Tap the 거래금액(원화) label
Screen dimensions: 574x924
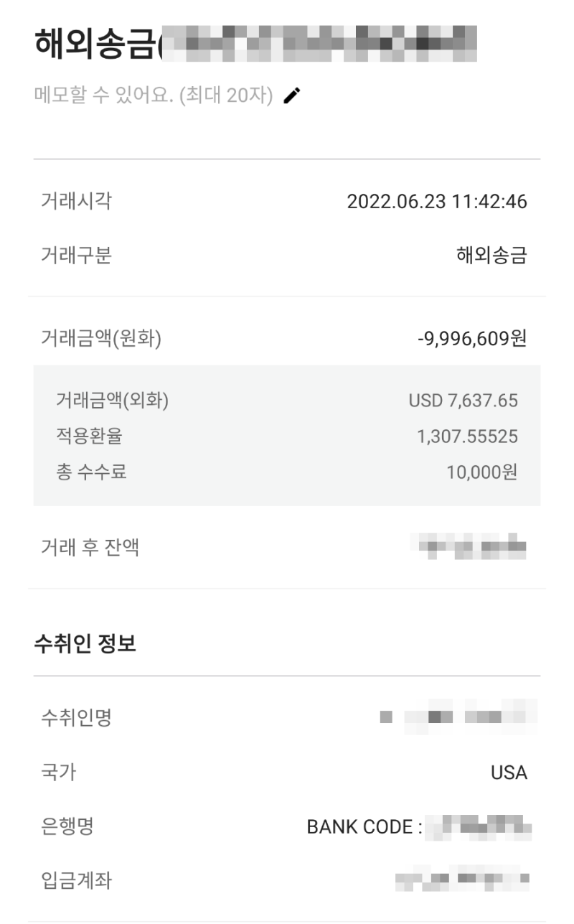tap(101, 338)
